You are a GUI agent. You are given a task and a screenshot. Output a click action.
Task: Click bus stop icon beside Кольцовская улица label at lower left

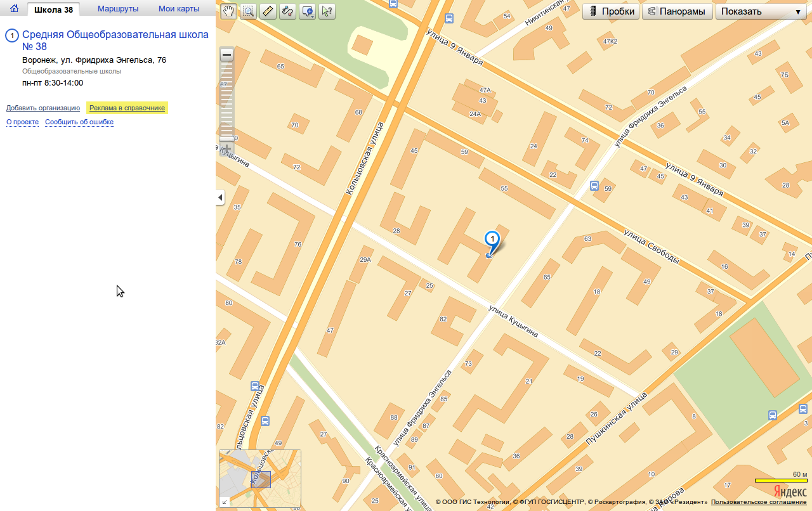click(x=254, y=386)
